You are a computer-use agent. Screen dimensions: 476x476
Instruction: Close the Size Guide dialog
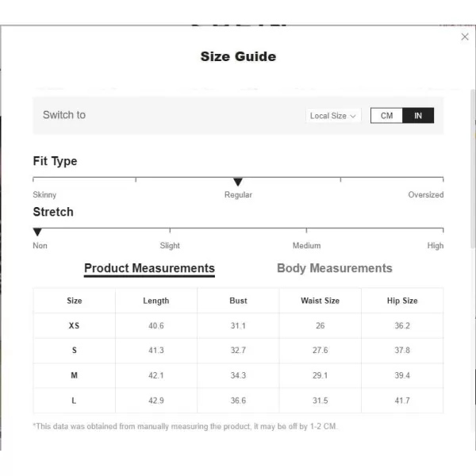pyautogui.click(x=464, y=36)
